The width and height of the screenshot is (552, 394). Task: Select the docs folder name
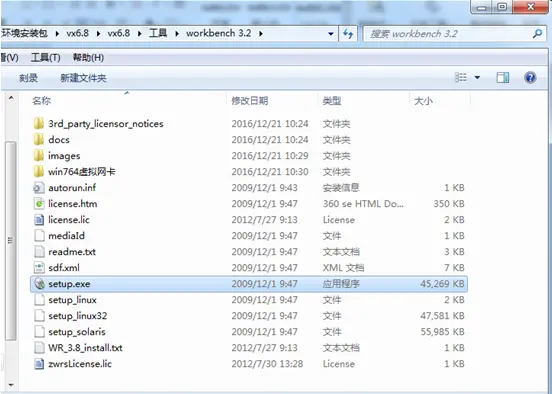59,140
